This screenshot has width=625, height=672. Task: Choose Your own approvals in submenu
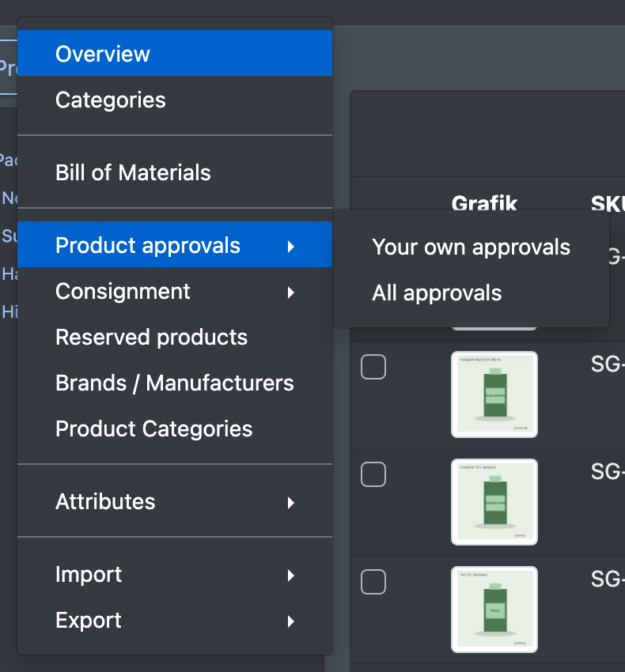(471, 247)
